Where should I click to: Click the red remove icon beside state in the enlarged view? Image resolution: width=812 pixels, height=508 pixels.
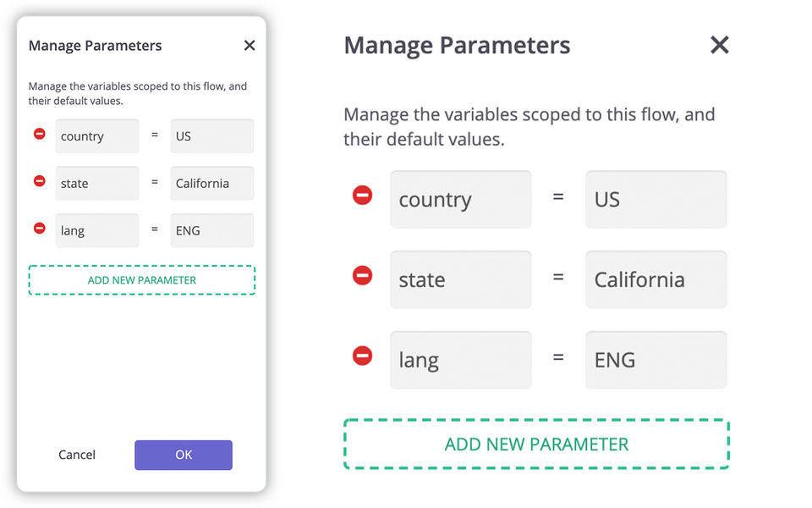pyautogui.click(x=362, y=276)
